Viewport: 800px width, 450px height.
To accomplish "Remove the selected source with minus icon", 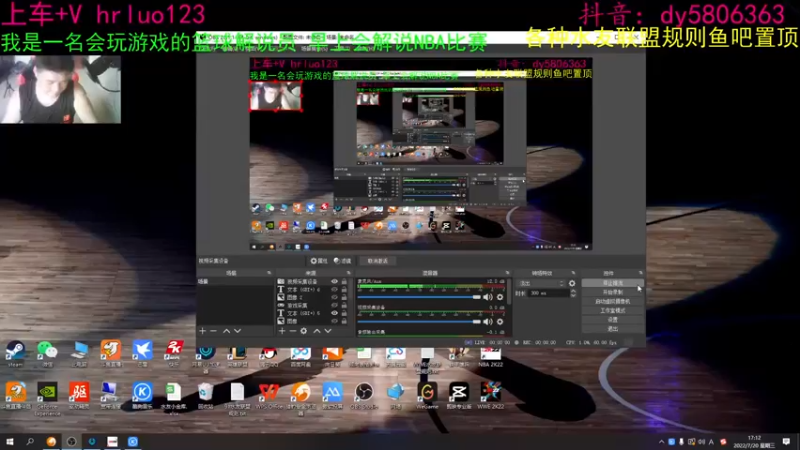I will (x=293, y=331).
